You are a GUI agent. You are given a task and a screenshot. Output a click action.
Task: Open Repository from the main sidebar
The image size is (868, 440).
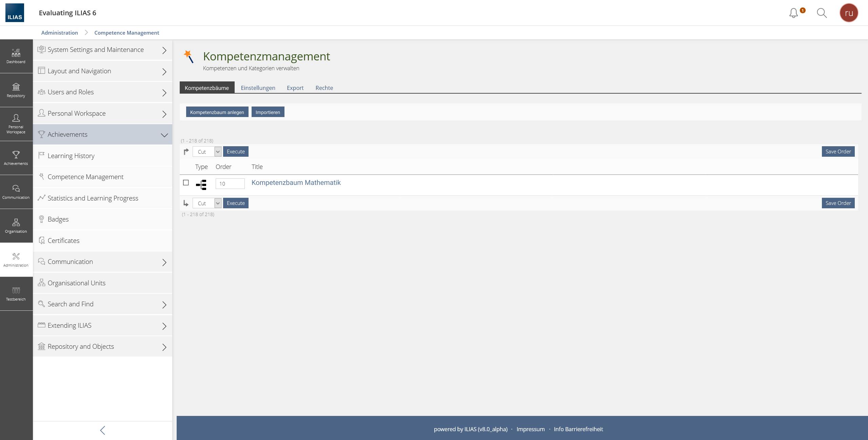point(16,90)
